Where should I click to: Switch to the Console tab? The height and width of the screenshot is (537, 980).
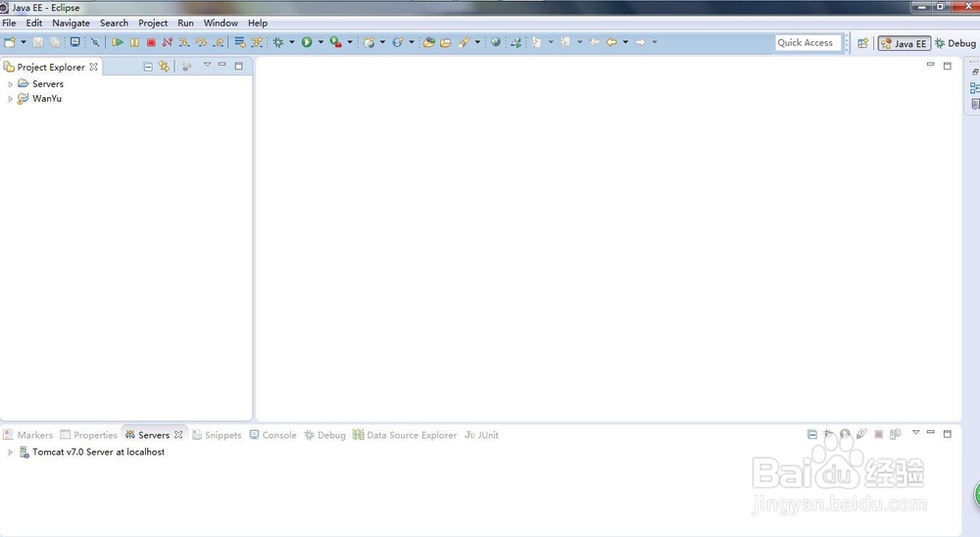coord(273,435)
